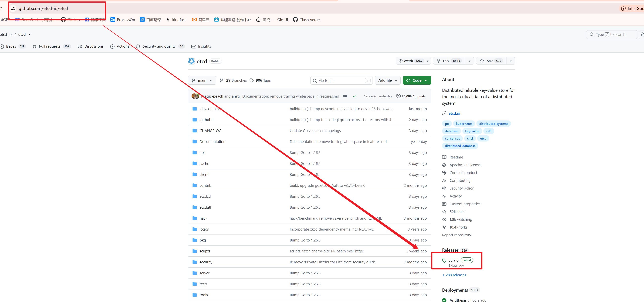This screenshot has width=644, height=302.
Task: Click the eye icon beside 1.3k watching
Action: [x=444, y=220]
